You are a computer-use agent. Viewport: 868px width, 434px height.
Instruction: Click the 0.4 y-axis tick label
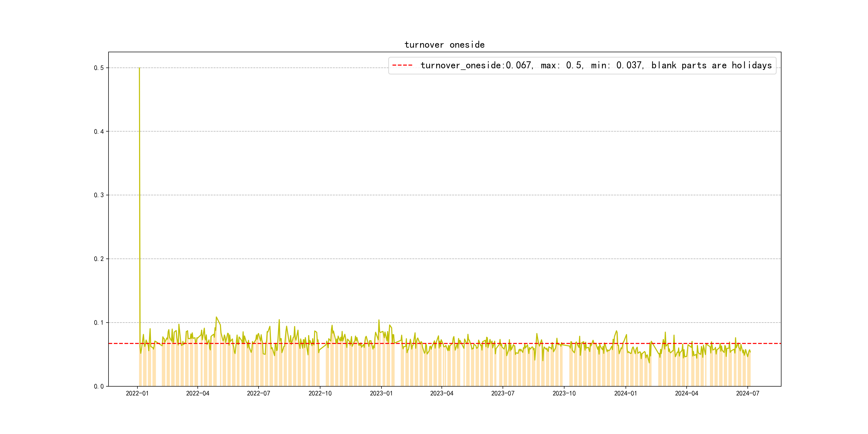point(99,132)
